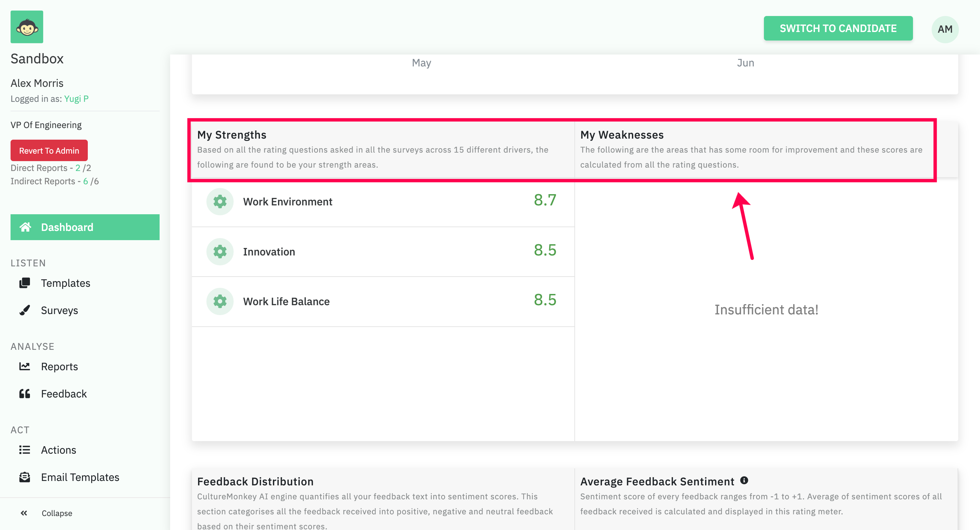The image size is (980, 530).
Task: Click the Work Environment gear icon
Action: click(219, 201)
